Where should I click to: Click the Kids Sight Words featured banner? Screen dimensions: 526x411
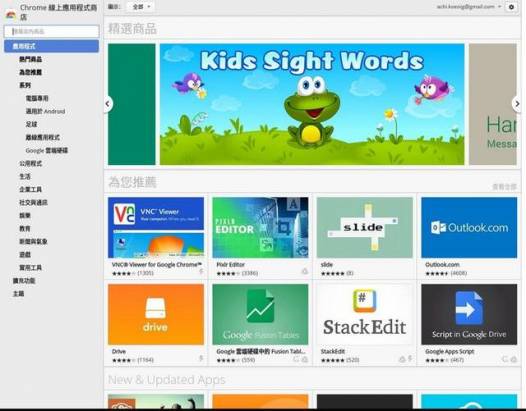pos(312,104)
